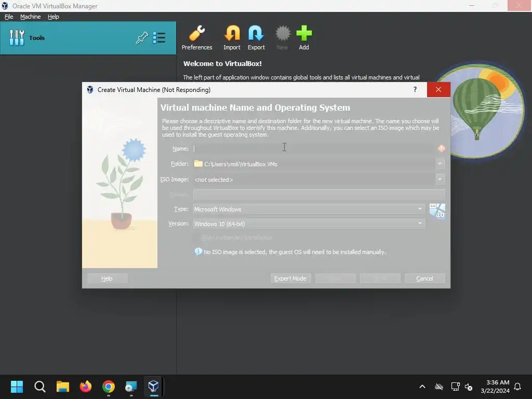Click the muted volume tray icon
This screenshot has width=532, height=399.
(469, 387)
